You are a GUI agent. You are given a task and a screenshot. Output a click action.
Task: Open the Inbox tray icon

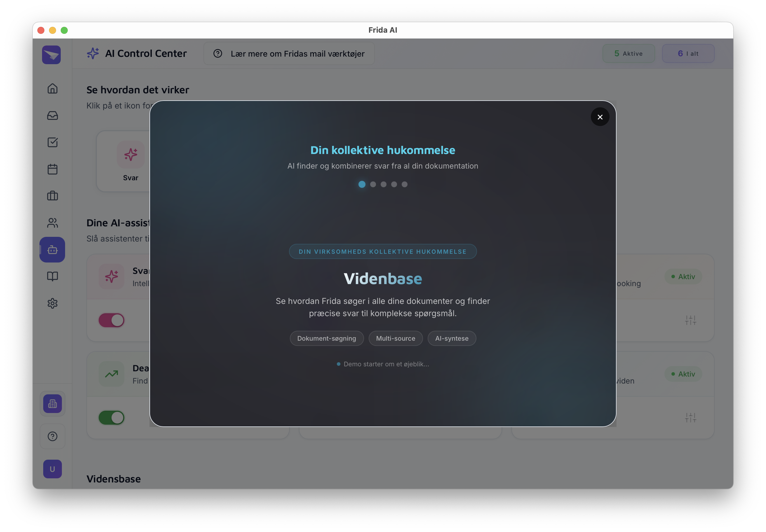click(52, 116)
